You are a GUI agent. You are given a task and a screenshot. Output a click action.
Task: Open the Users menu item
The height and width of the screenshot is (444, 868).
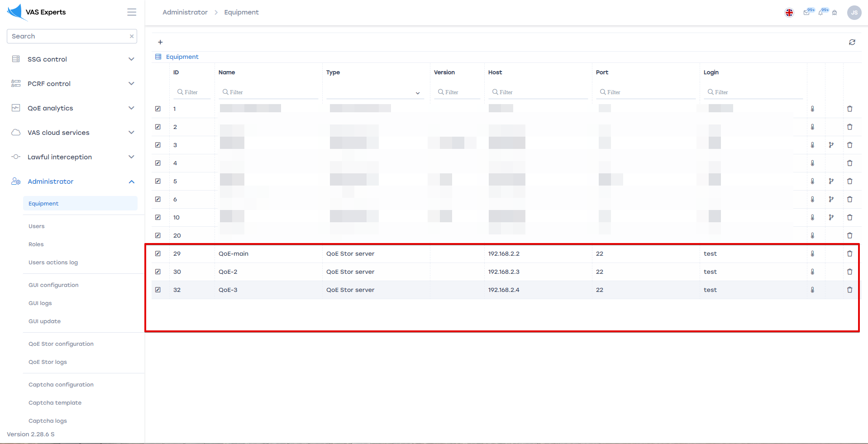pos(37,226)
